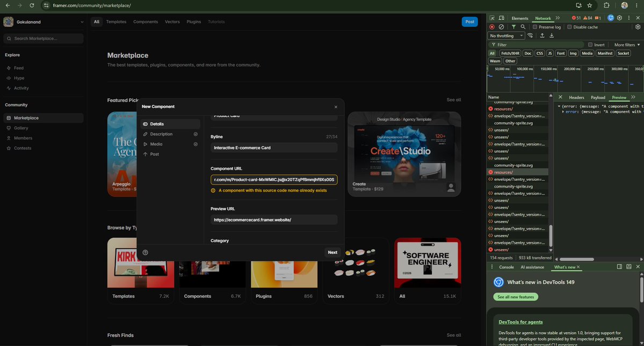Switch to the Plugins marketplace tab
Screen dimensions: 644x346
pos(193,22)
